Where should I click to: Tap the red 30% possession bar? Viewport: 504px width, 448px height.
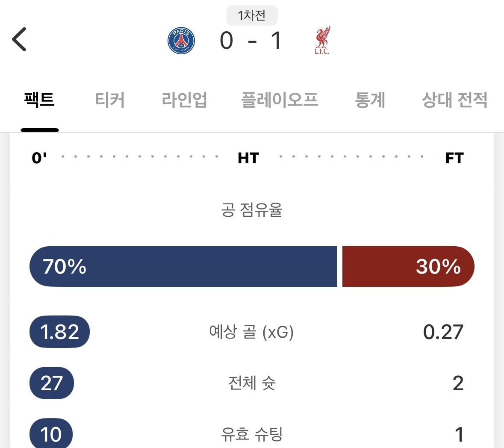[x=408, y=266]
